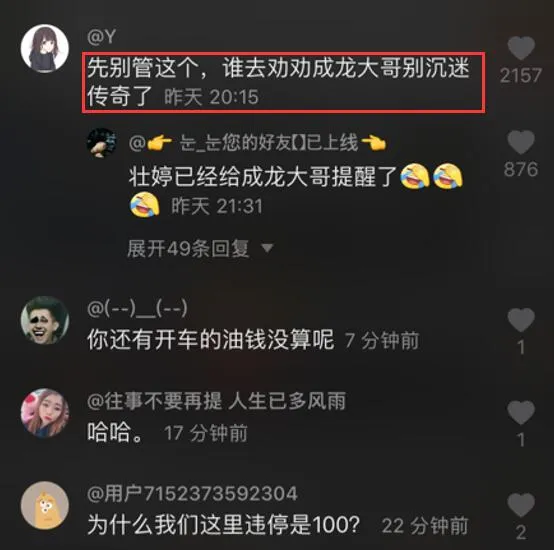Open @用户7152373592304 username link
This screenshot has width=554, height=550.
[192, 494]
